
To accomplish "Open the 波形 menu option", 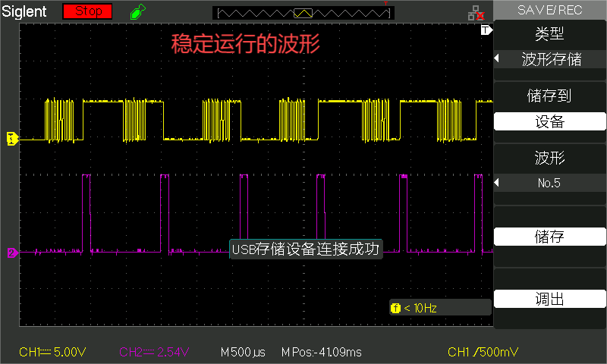I will point(549,158).
